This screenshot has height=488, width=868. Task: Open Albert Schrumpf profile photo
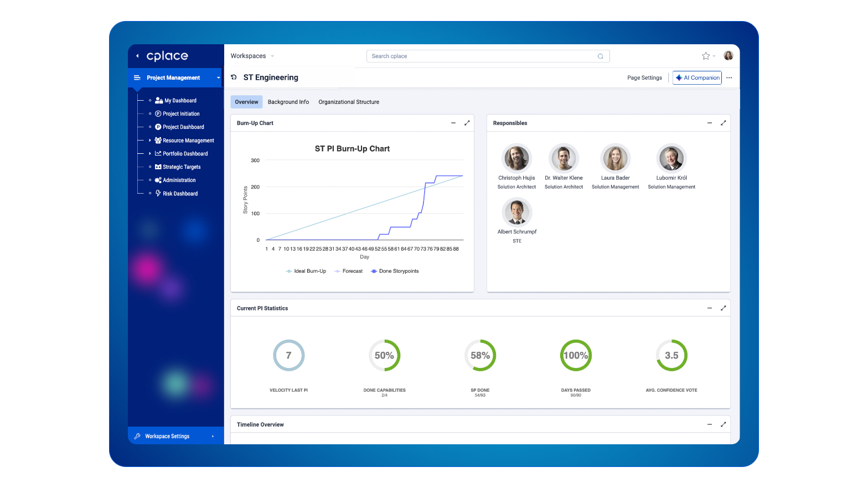click(516, 212)
